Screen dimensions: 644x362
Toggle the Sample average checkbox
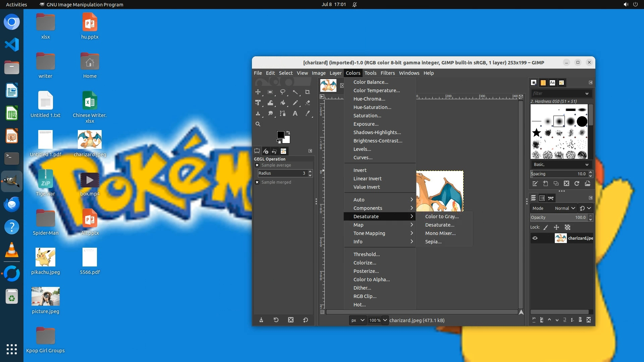tap(257, 165)
